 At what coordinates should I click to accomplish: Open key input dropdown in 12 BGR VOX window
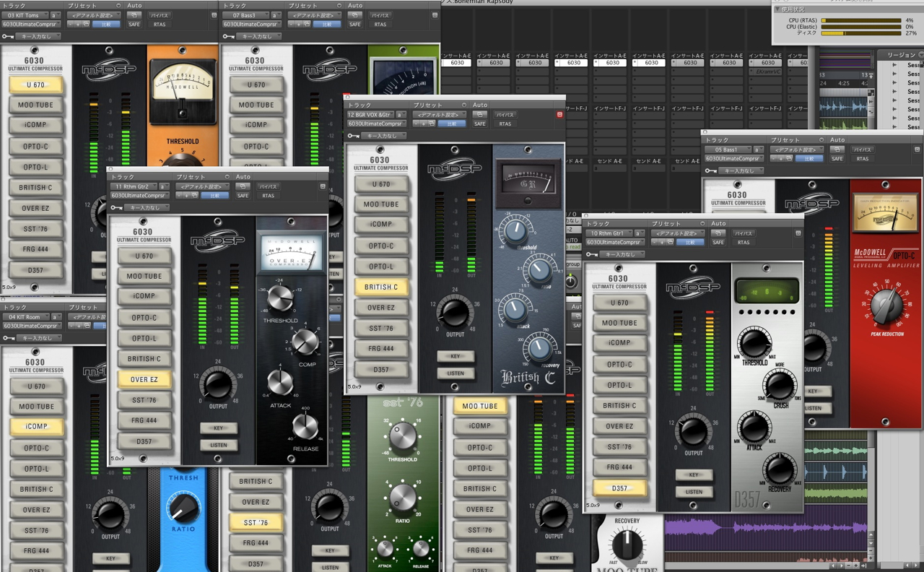coord(384,136)
